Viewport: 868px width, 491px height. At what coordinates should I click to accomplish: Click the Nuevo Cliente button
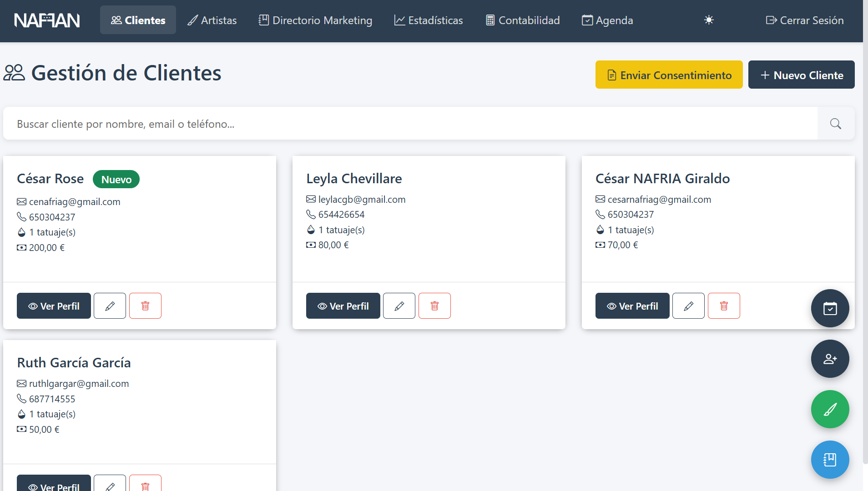click(x=801, y=75)
